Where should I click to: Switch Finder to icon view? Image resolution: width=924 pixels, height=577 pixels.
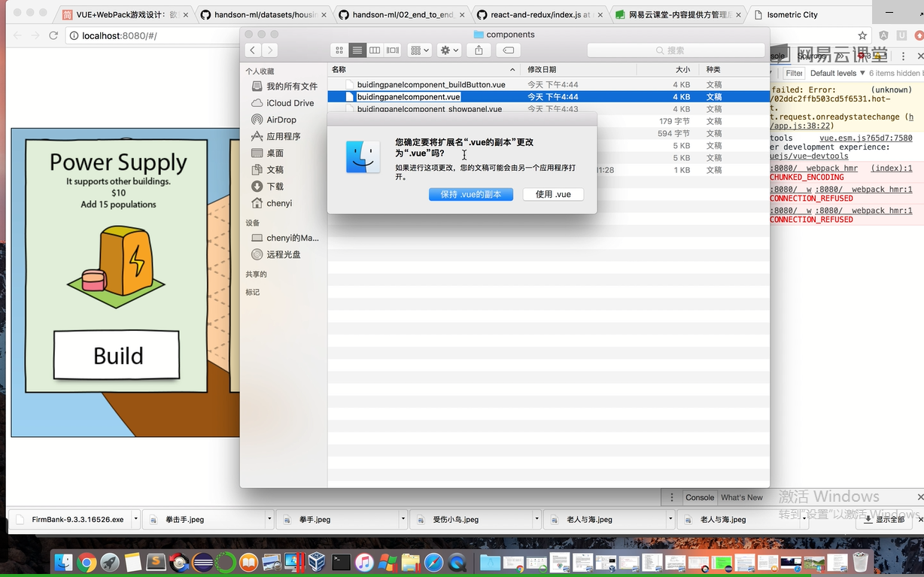coord(339,50)
